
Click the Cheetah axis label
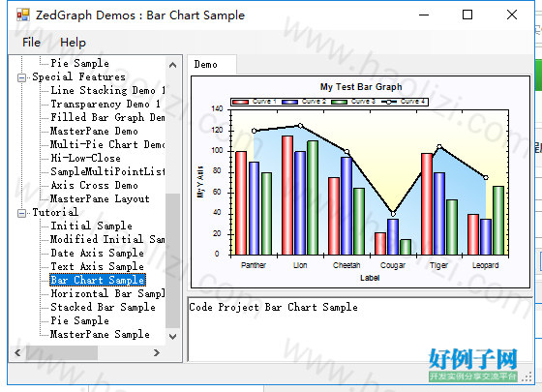pos(346,265)
